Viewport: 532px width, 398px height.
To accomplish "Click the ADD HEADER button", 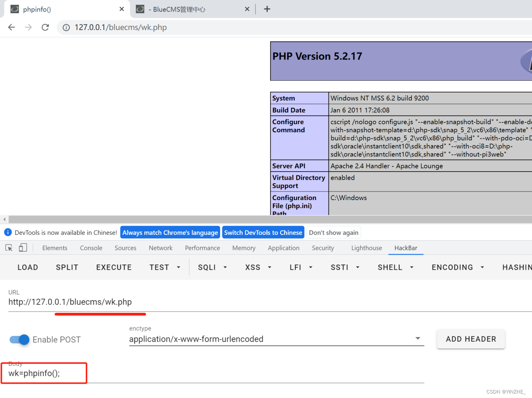I will click(x=471, y=339).
